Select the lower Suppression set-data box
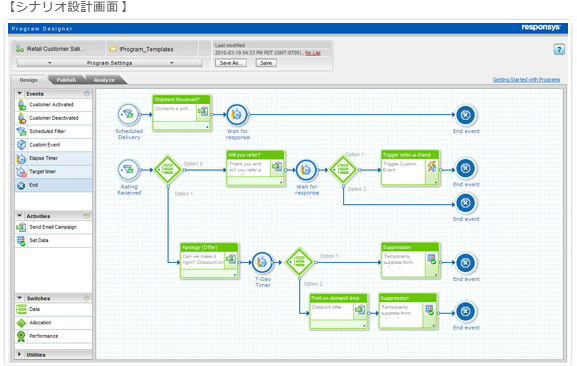This screenshot has width=577, height=366. point(408,311)
